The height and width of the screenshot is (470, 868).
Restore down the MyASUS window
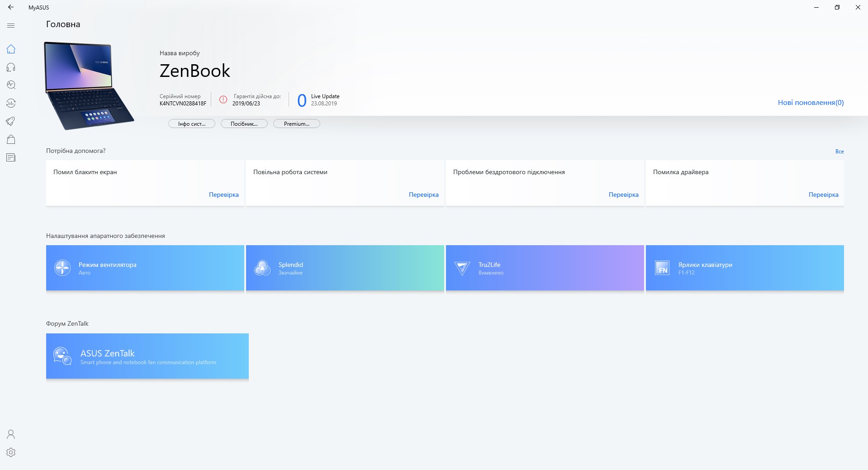[x=837, y=7]
